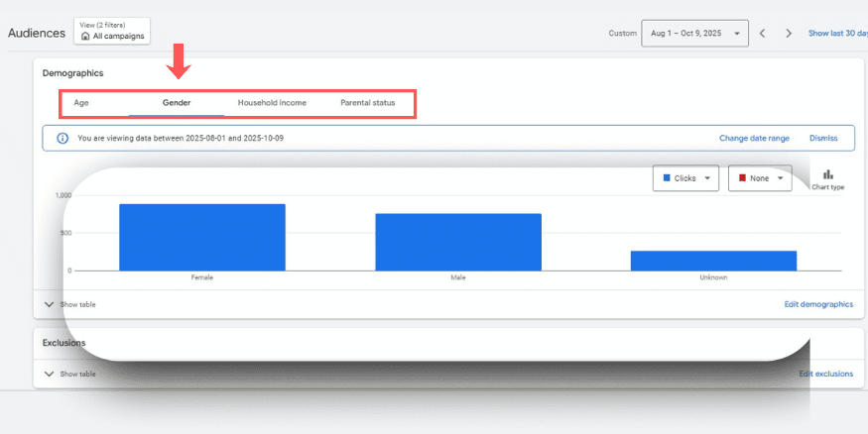868x434 pixels.
Task: Click the Change date range link
Action: tap(754, 139)
